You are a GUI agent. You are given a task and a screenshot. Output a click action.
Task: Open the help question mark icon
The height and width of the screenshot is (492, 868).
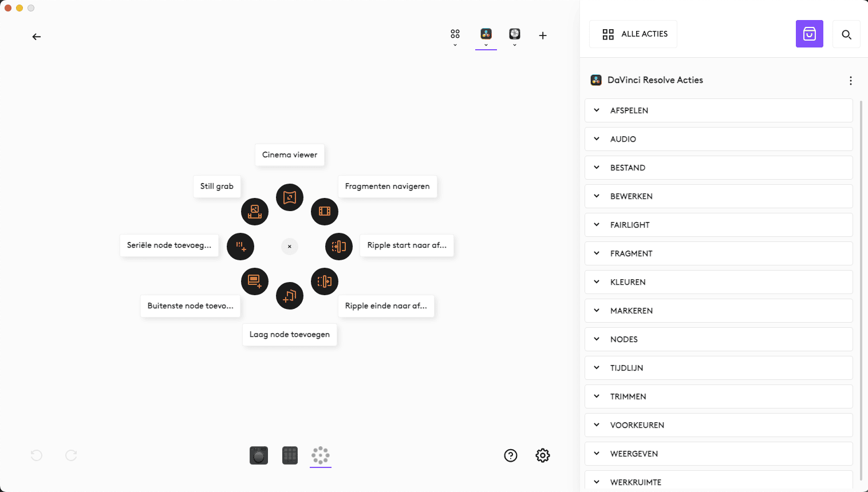tap(511, 455)
